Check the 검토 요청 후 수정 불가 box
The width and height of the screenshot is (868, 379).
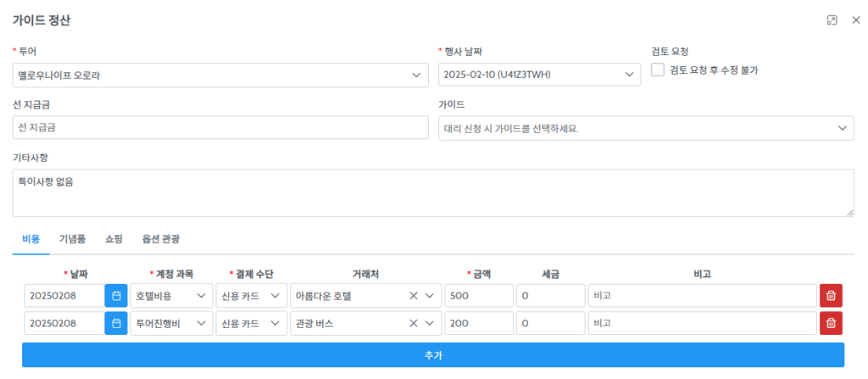click(658, 70)
